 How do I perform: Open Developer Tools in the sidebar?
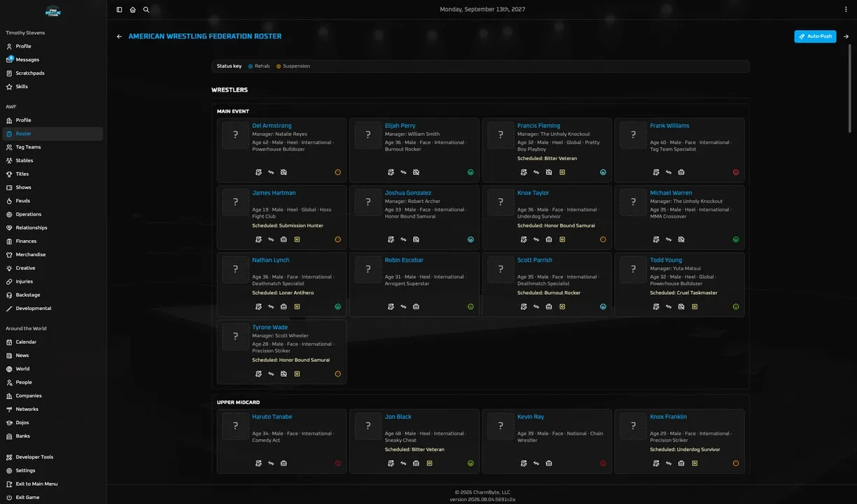click(53, 457)
